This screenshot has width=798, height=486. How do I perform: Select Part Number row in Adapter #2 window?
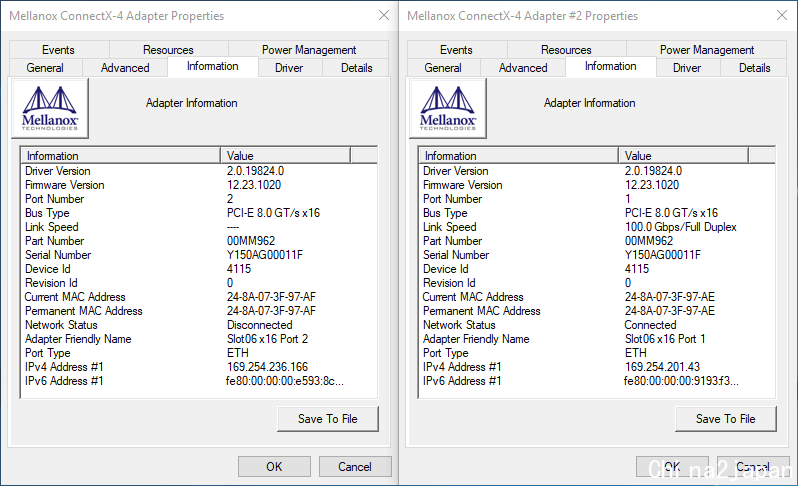click(597, 241)
